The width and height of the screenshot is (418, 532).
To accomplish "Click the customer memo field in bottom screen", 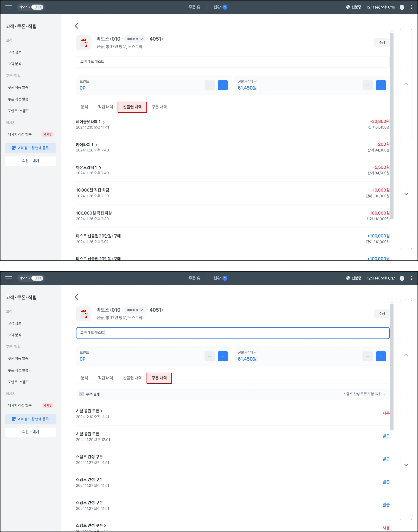I will 232,333.
